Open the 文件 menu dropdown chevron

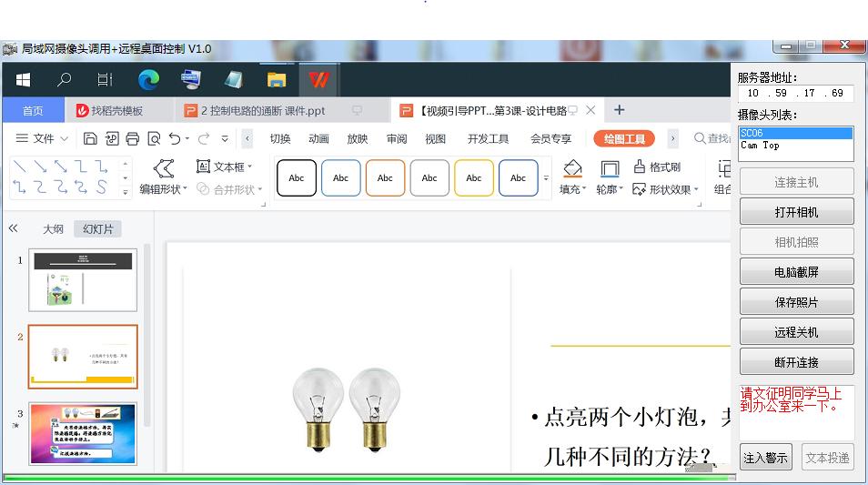(64, 138)
